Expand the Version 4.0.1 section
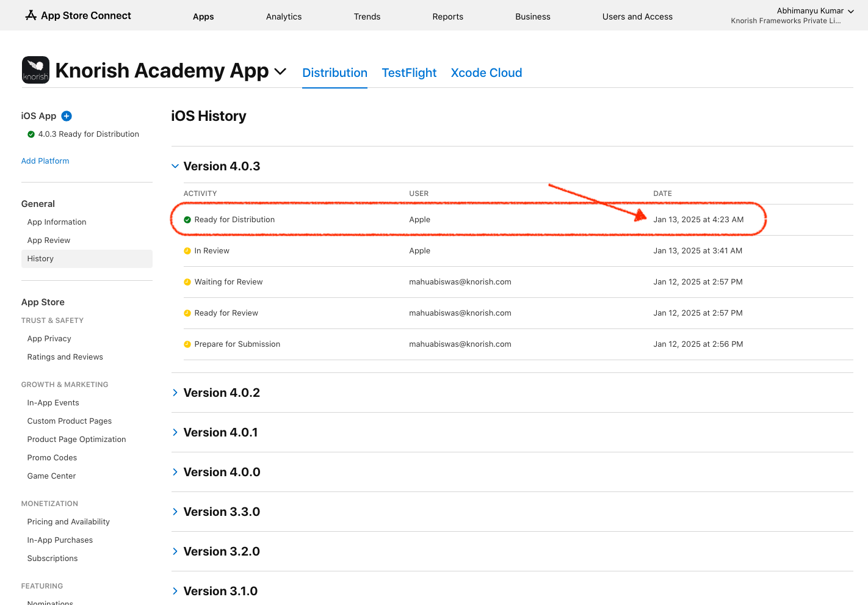 tap(175, 432)
